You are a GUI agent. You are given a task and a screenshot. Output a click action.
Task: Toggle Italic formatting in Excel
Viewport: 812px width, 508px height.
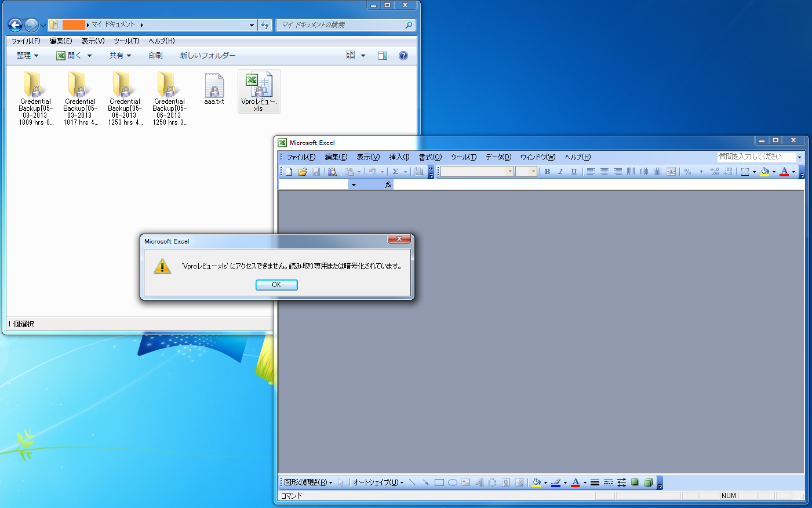560,172
